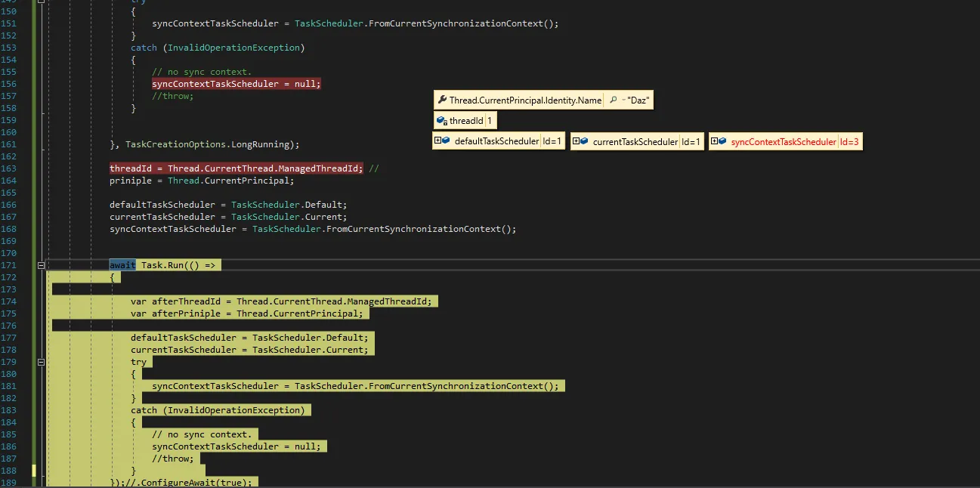Click the try keyword on line 179
This screenshot has height=488, width=980.
138,362
